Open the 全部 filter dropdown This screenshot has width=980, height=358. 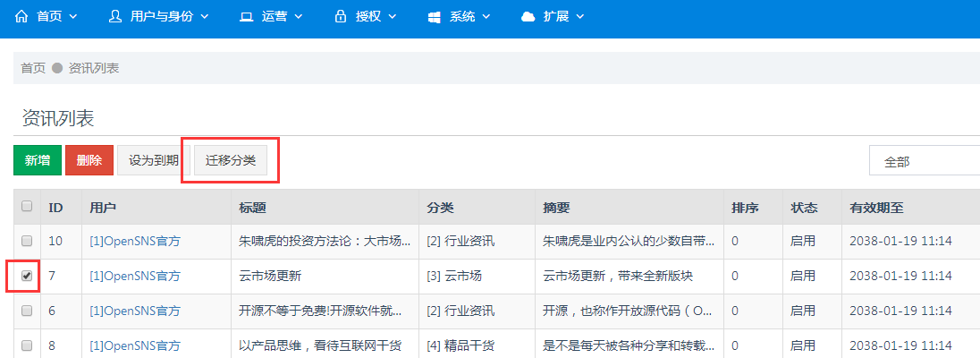pyautogui.click(x=925, y=161)
